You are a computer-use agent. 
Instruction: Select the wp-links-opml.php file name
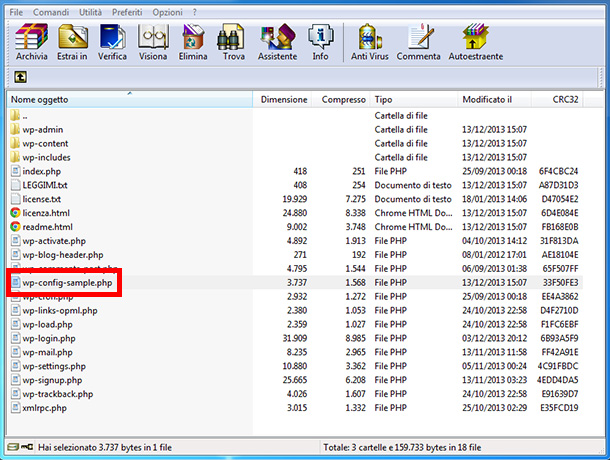pos(60,311)
